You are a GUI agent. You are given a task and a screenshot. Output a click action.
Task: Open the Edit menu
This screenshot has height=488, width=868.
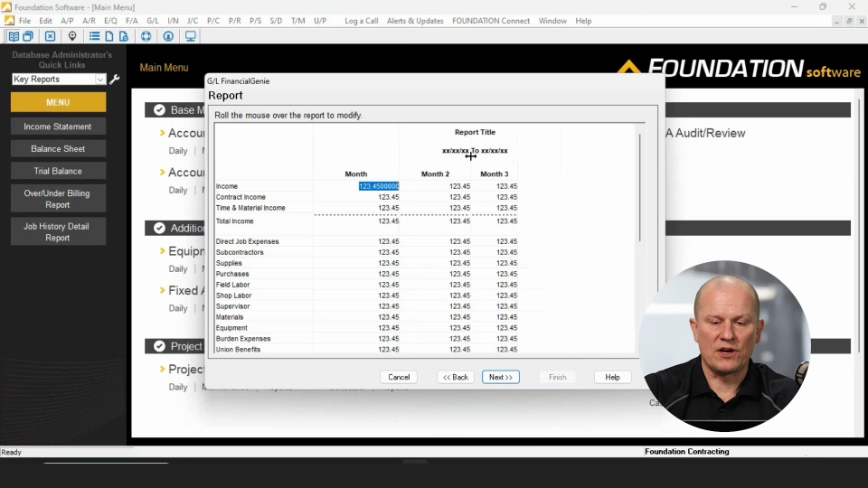[45, 21]
